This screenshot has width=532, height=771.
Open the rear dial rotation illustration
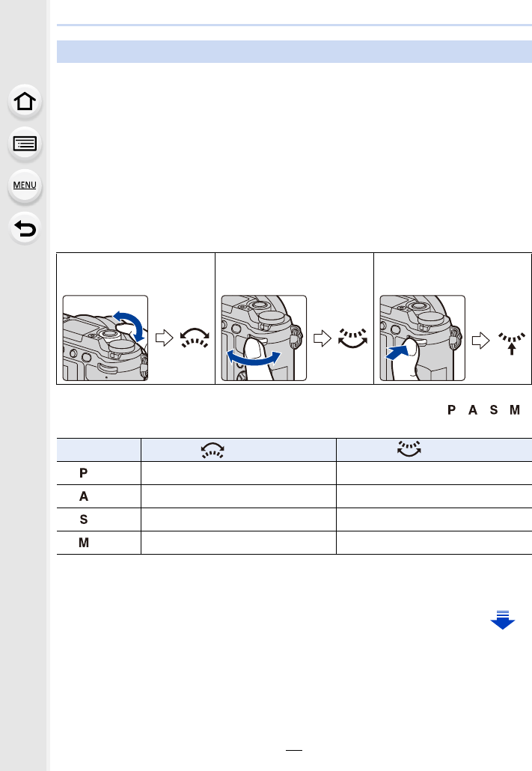(x=264, y=338)
